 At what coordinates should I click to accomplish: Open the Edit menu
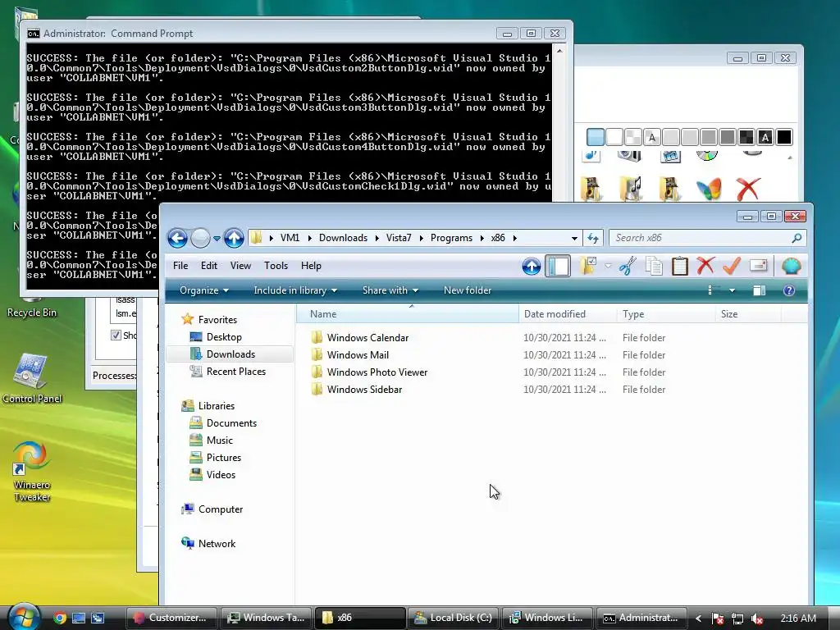pyautogui.click(x=209, y=266)
